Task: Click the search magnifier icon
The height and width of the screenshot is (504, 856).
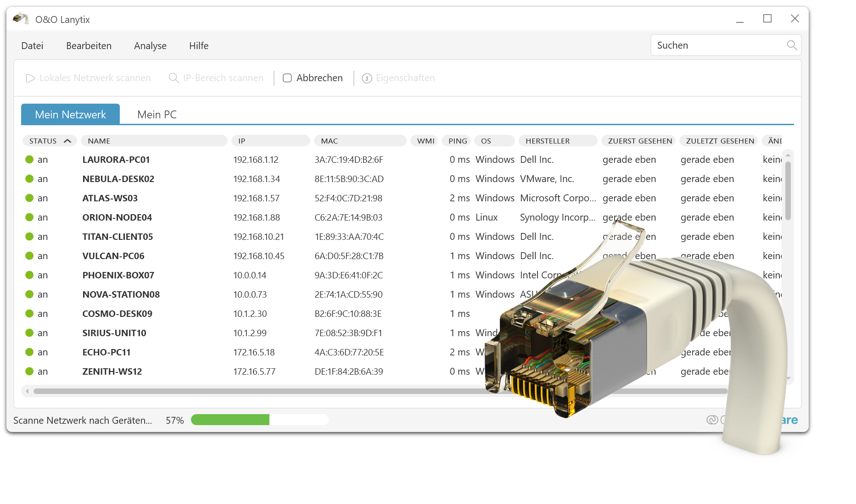Action: coord(791,45)
